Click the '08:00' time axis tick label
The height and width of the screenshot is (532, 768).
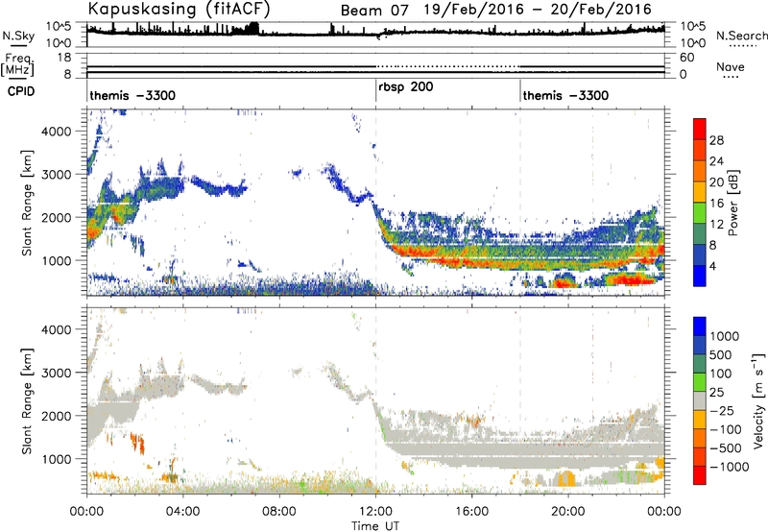(x=279, y=512)
